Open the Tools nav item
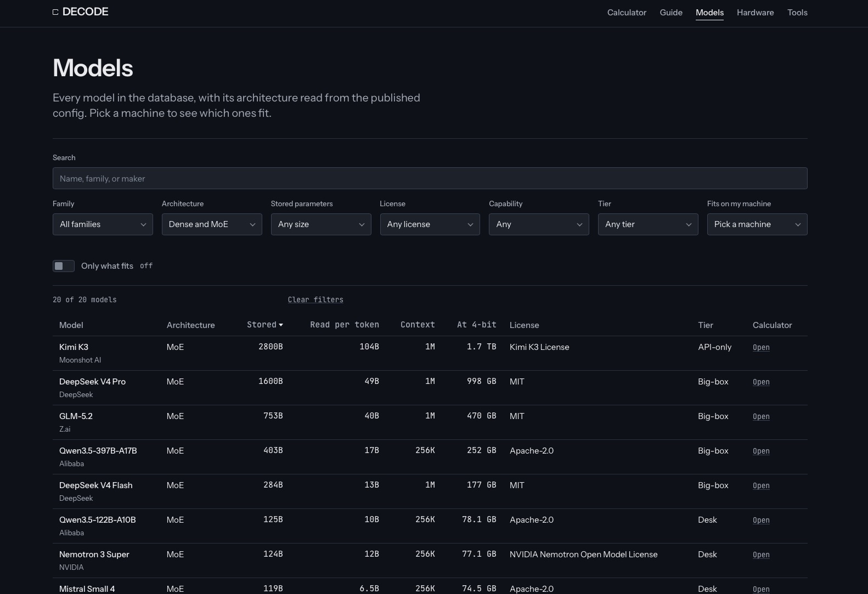 coord(797,12)
